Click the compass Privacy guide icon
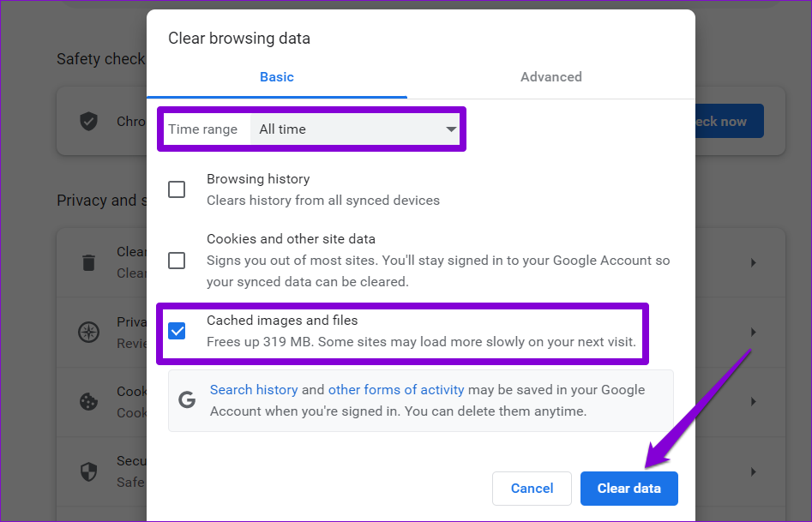The width and height of the screenshot is (812, 522). pyautogui.click(x=88, y=332)
